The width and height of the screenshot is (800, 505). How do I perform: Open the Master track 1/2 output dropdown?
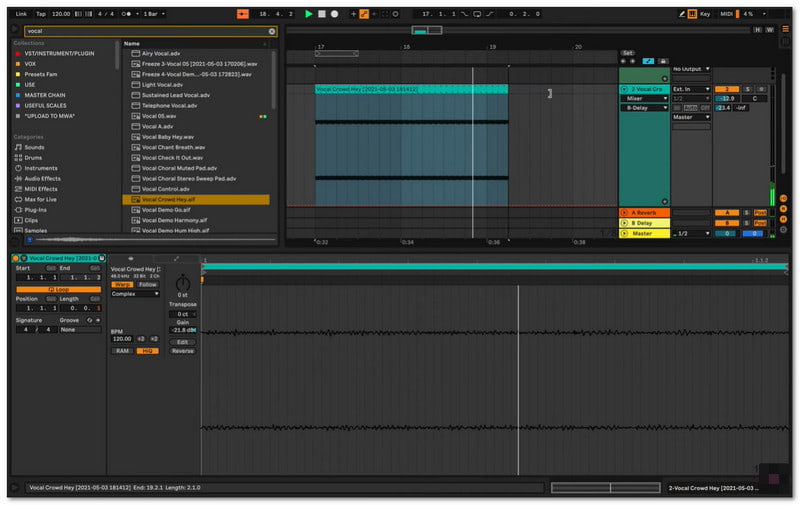coord(691,233)
